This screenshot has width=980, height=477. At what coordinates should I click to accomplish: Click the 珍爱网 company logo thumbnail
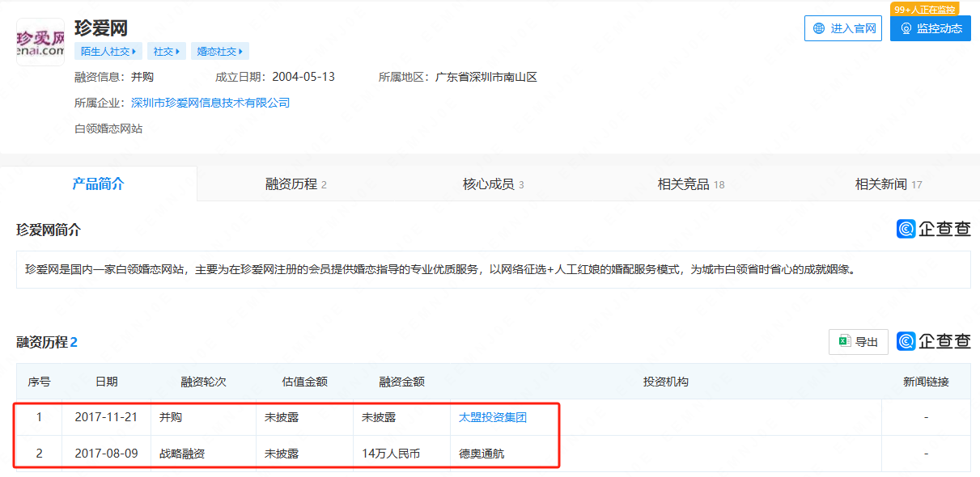[40, 42]
